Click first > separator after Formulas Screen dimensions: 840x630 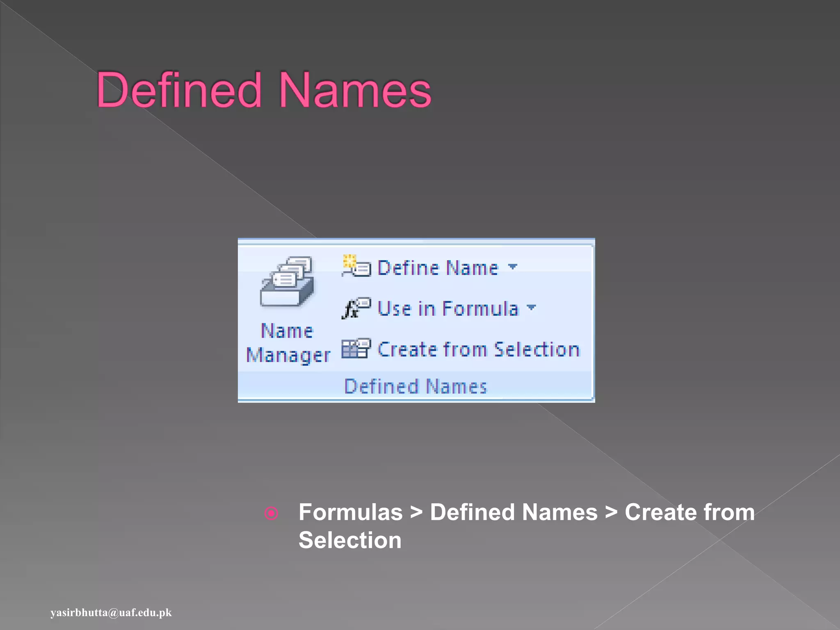(x=416, y=513)
